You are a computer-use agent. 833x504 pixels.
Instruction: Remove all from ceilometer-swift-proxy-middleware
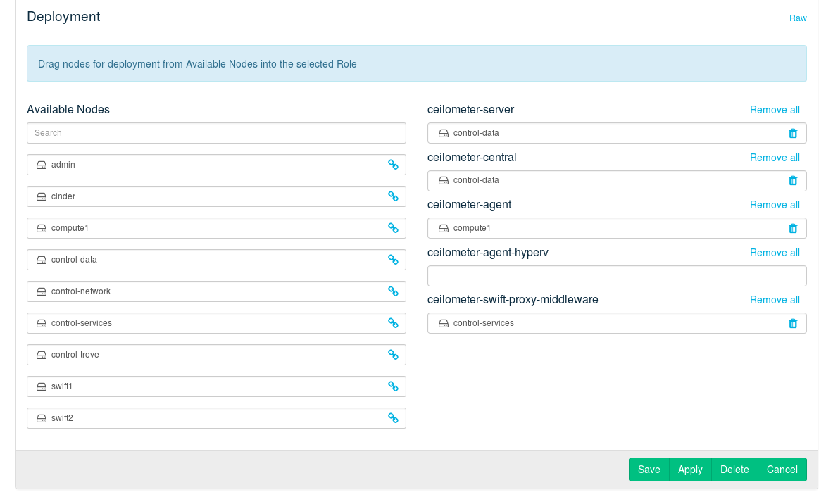775,300
